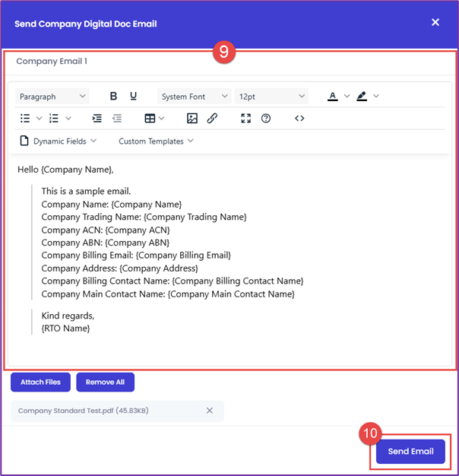The width and height of the screenshot is (459, 476).
Task: Open the 12pt font size dropdown
Action: pos(271,97)
